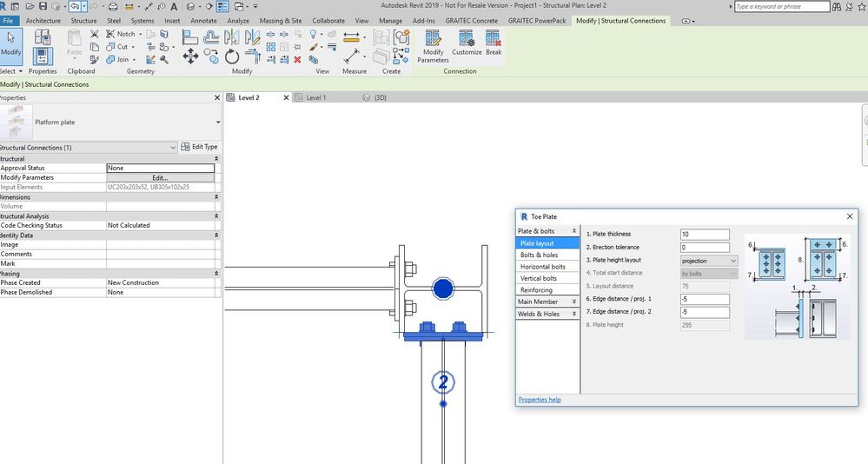This screenshot has width=868, height=464.
Task: Open the Properties help link
Action: [540, 400]
